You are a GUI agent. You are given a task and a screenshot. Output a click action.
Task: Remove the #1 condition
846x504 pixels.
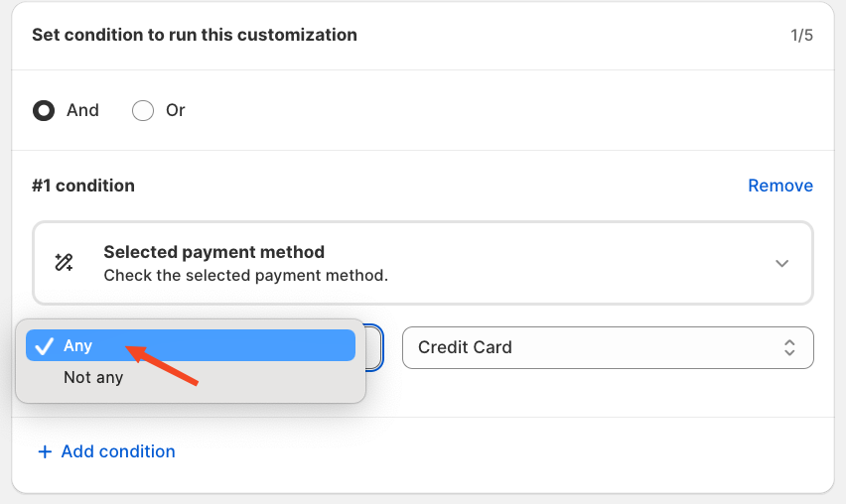pyautogui.click(x=779, y=186)
